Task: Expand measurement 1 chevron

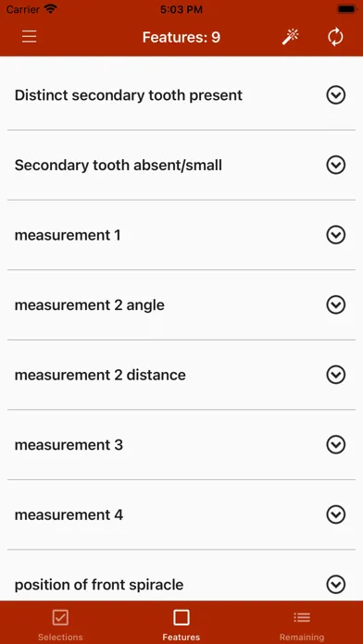Action: tap(336, 235)
